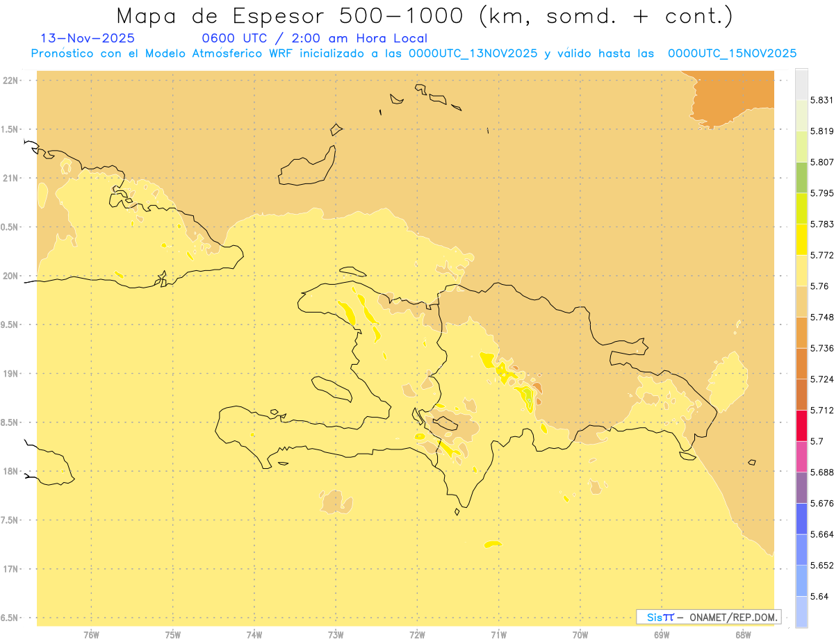Click the "Sistt - ONAMET/REP.DOM." credit box
Viewport: 834px width, 644px height.
(708, 617)
